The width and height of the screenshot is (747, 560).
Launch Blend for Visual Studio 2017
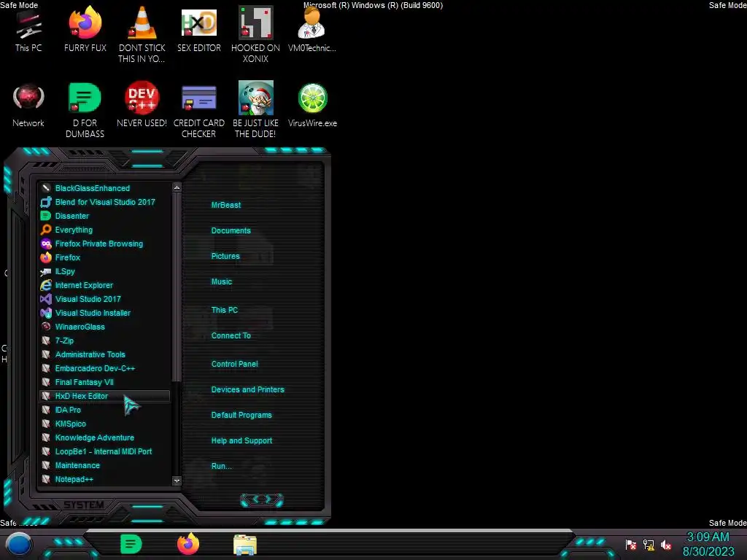pos(104,202)
